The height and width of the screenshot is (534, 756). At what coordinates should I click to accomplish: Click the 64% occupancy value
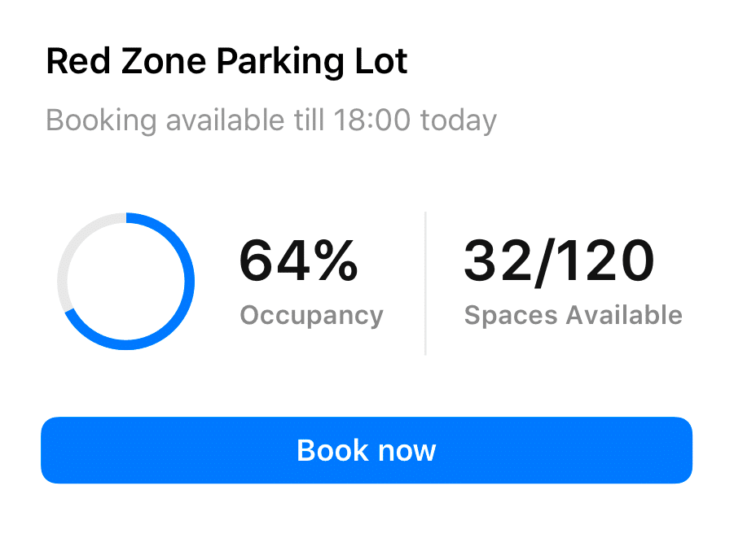point(297,260)
